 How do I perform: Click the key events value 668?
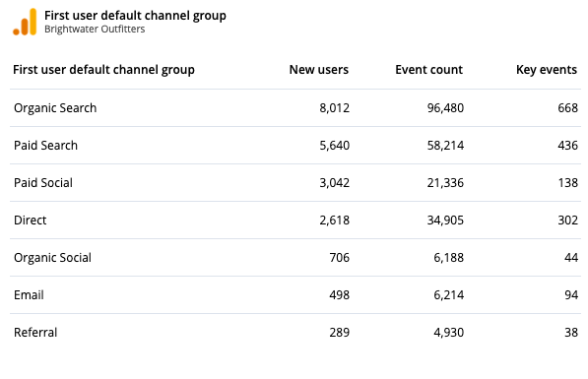[x=567, y=108]
